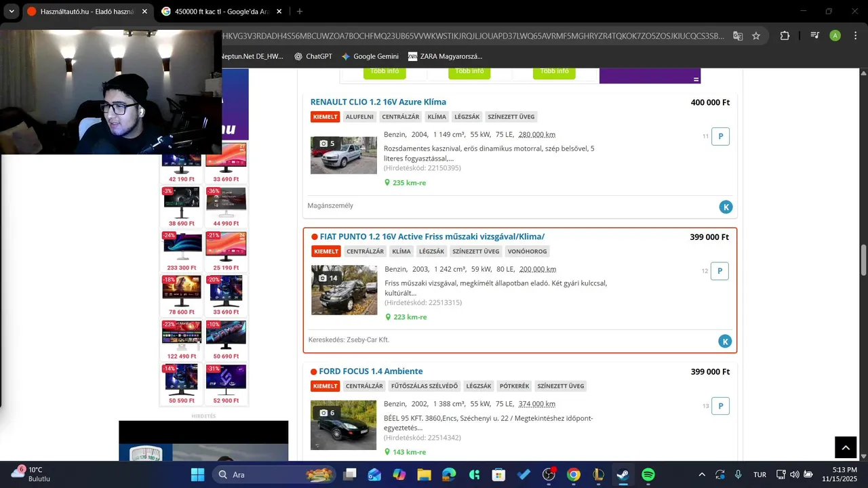The image size is (868, 488).
Task: Open Ford Focus photo thumbnail
Action: 344,425
